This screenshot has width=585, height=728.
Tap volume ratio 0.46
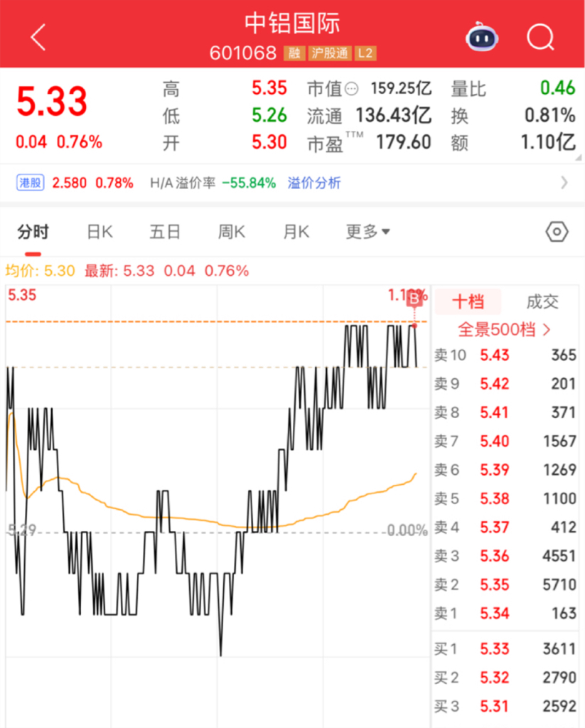pyautogui.click(x=557, y=88)
